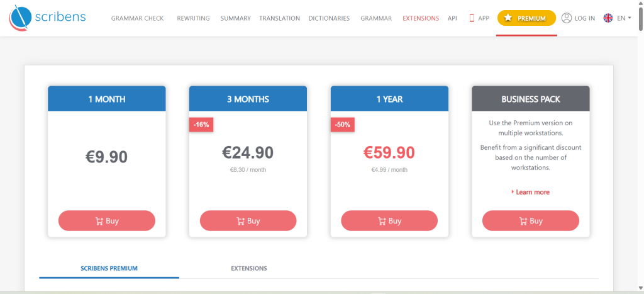Viewport: 644px width, 294px height.
Task: Click the €9.90 price
Action: [107, 157]
